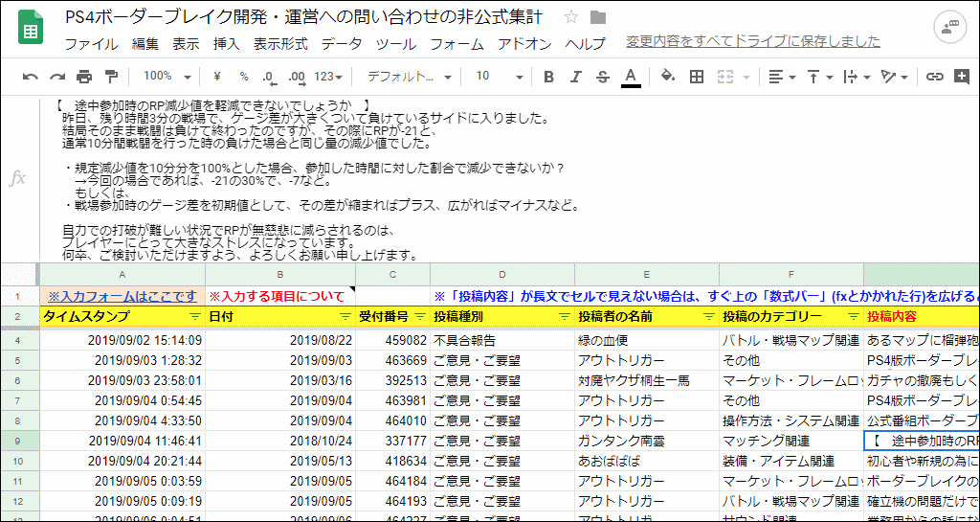Viewport: 980px width, 522px height.
Task: Toggle filter on 受付番号 column
Action: pyautogui.click(x=420, y=317)
